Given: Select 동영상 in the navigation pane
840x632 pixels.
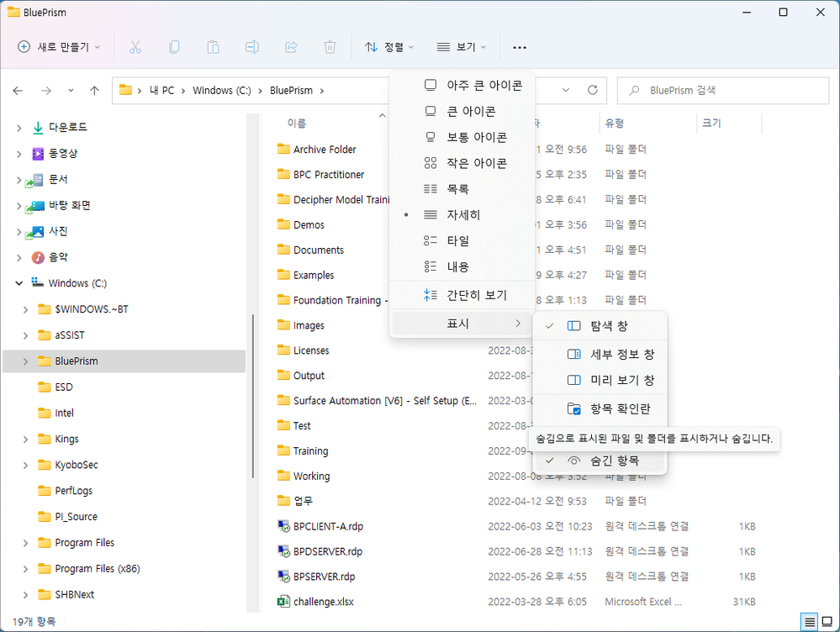Looking at the screenshot, I should pos(63,153).
